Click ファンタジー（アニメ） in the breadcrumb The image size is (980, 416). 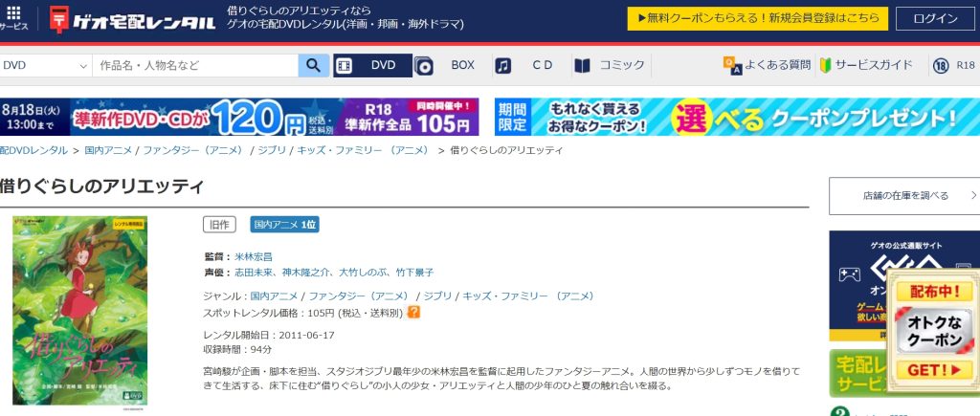click(x=193, y=150)
